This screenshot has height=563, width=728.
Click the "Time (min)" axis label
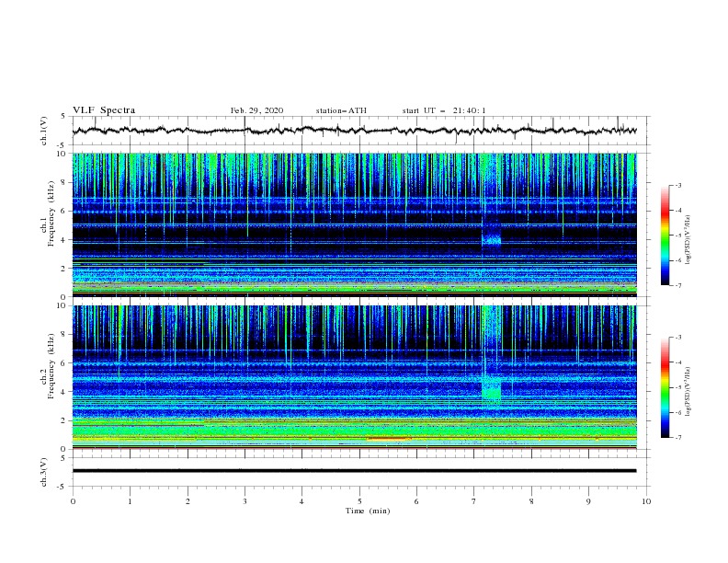tap(368, 511)
